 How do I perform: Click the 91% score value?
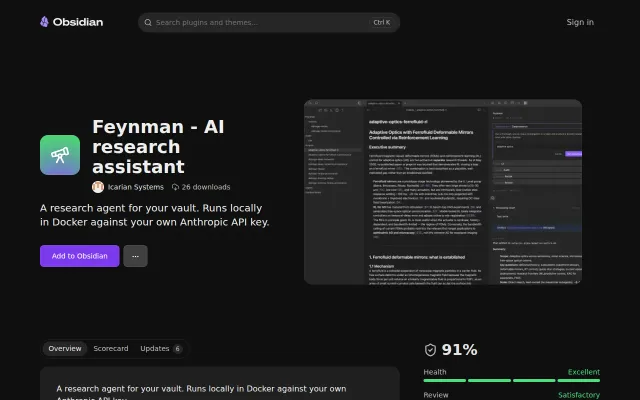pyautogui.click(x=459, y=350)
